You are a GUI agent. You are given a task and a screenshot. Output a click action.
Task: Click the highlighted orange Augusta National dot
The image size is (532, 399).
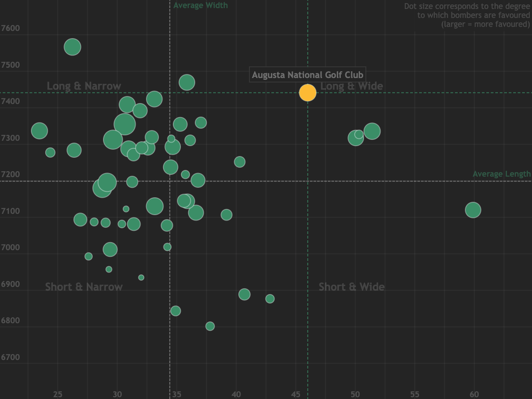pyautogui.click(x=308, y=92)
